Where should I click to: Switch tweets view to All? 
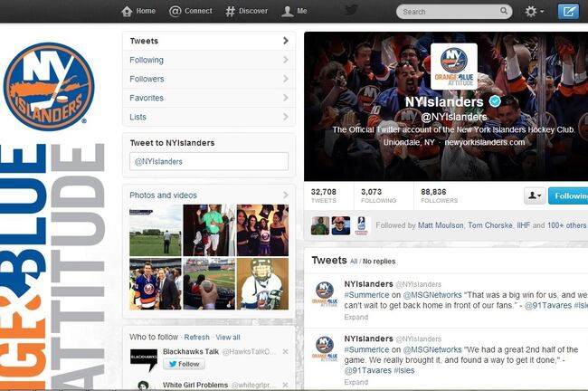point(354,262)
